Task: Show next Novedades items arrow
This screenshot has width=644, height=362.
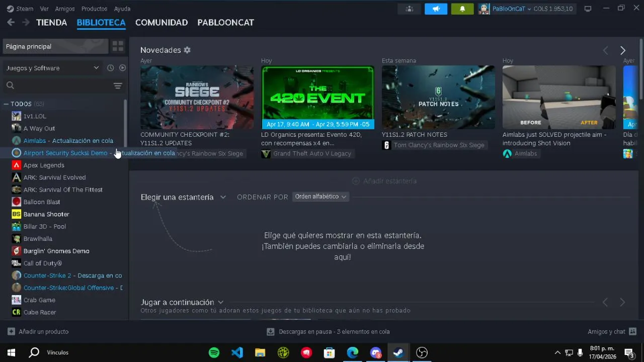Action: [623, 50]
